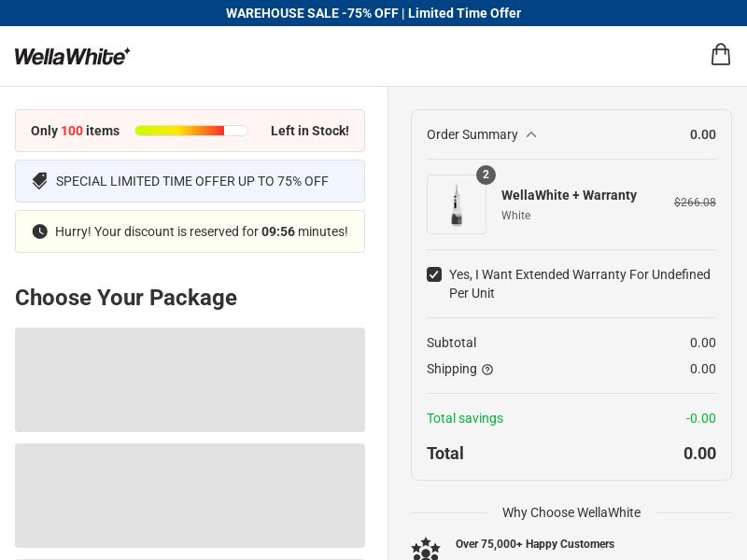
Task: Click the struck-through $266.08 price
Action: coord(695,203)
